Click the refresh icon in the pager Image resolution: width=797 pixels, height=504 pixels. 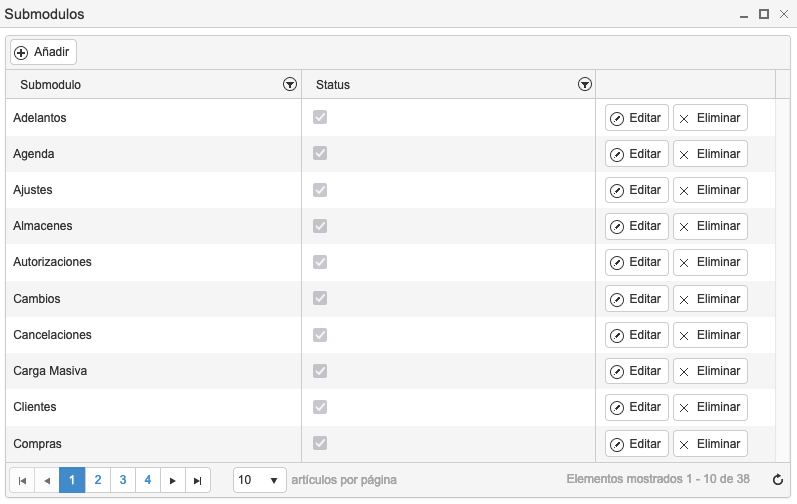(x=778, y=480)
